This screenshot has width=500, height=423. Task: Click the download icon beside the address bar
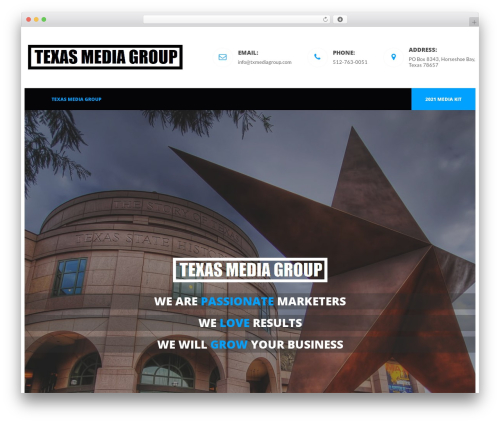point(340,19)
